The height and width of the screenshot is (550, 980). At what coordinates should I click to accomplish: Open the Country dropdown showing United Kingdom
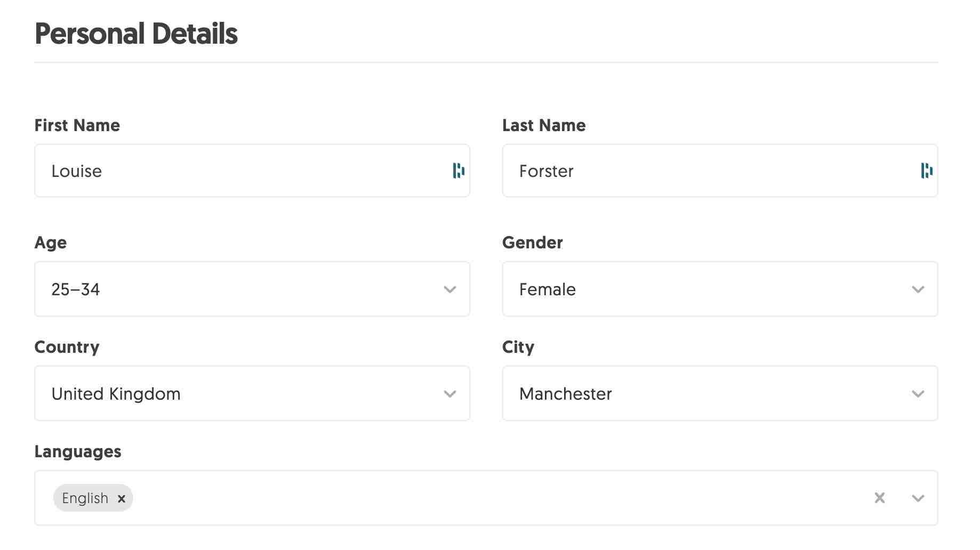(x=251, y=394)
